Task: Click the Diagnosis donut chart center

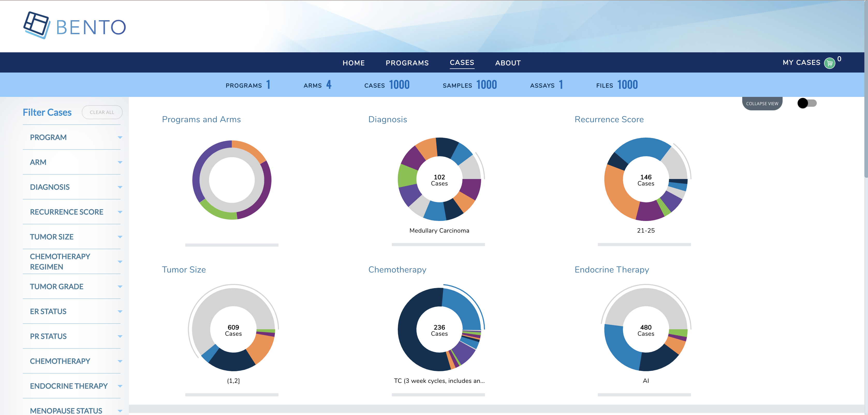Action: tap(439, 180)
